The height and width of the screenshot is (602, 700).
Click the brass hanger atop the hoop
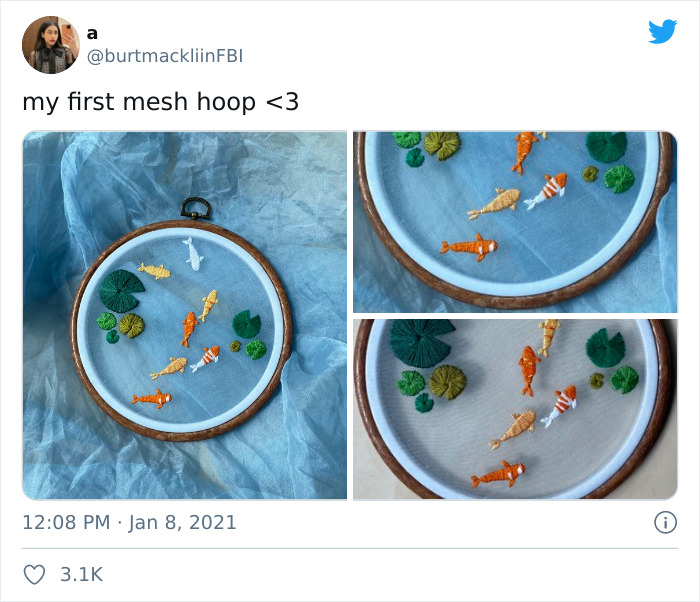click(194, 209)
